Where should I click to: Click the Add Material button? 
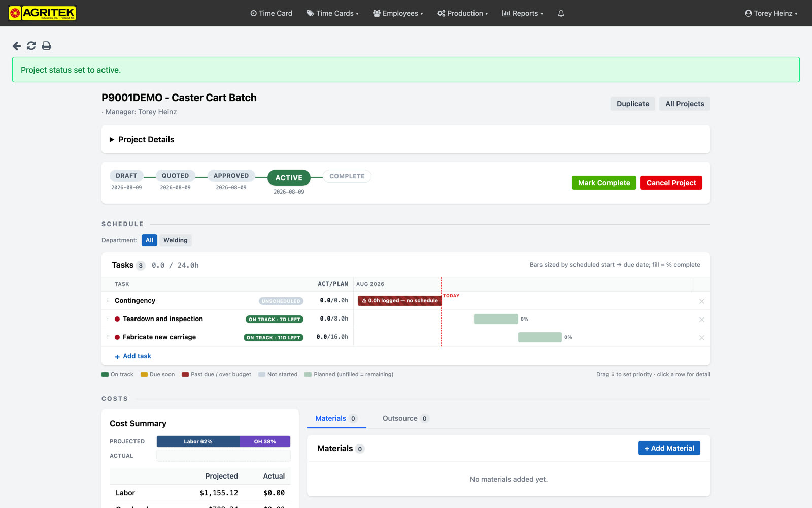pyautogui.click(x=669, y=448)
